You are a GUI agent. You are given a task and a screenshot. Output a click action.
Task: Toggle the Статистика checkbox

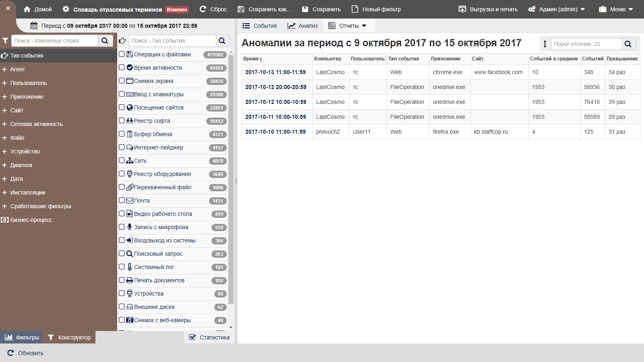pos(193,337)
